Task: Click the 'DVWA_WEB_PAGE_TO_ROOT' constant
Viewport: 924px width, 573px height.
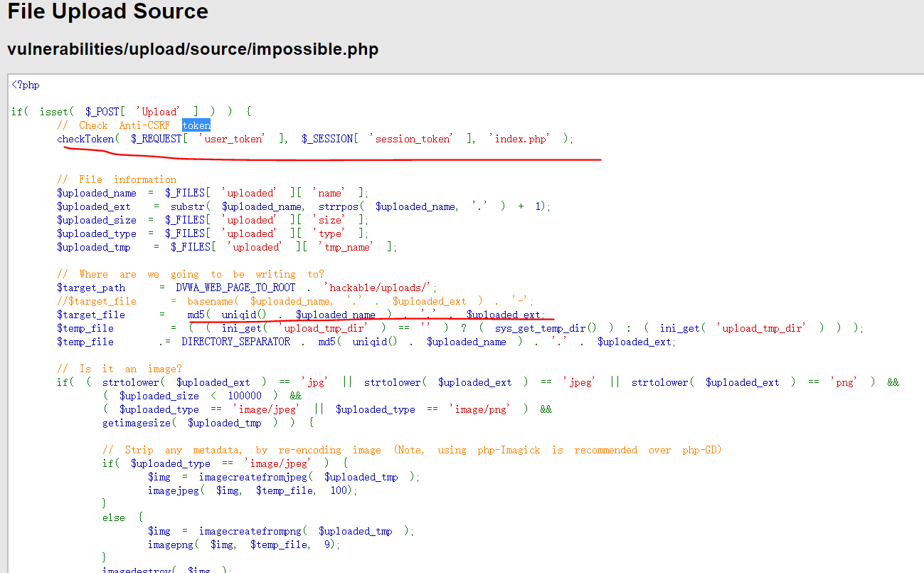Action: point(235,288)
